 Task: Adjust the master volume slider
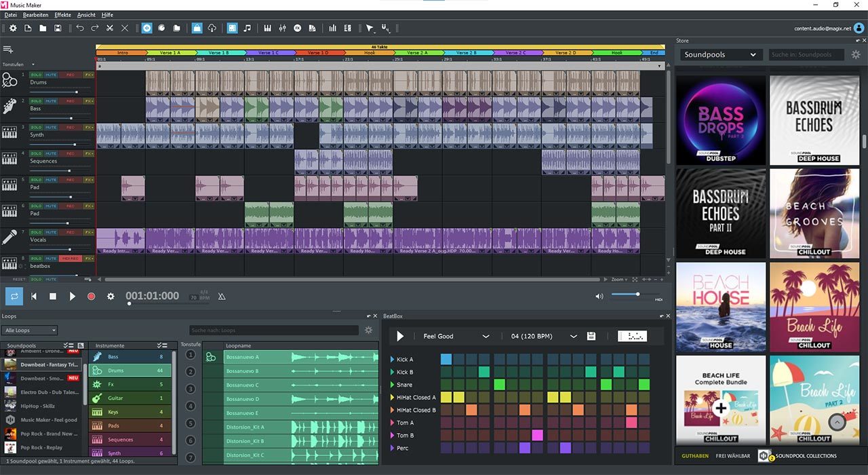(637, 294)
